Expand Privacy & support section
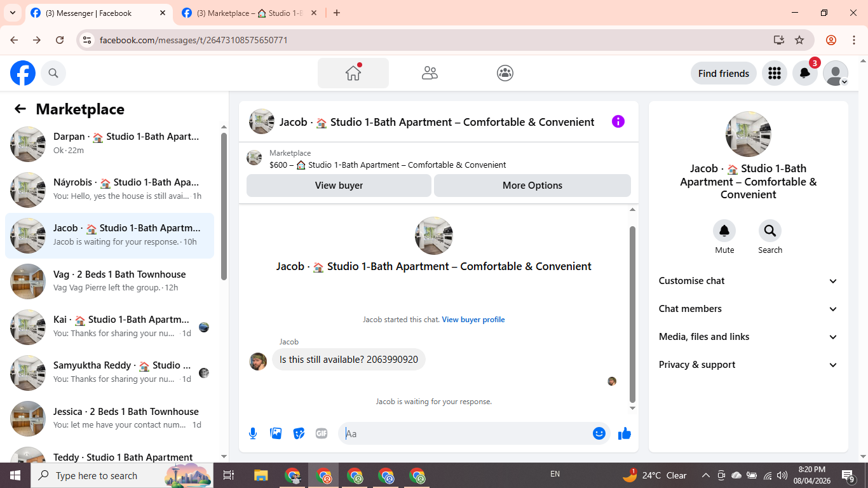This screenshot has height=488, width=868. pos(749,365)
